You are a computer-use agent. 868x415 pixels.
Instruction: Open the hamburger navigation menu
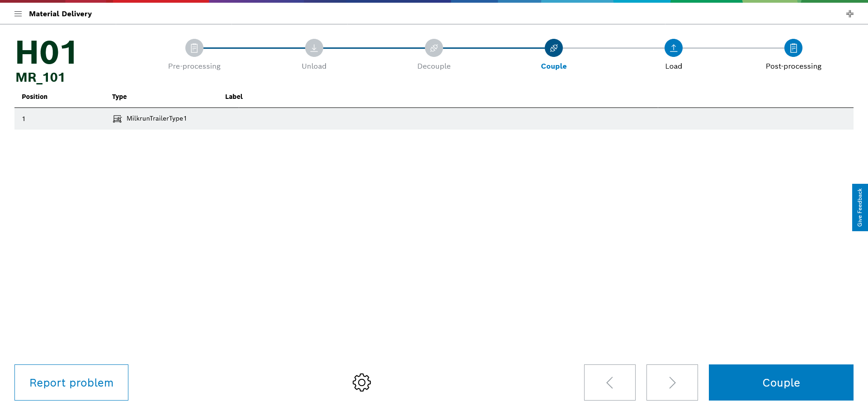(18, 14)
